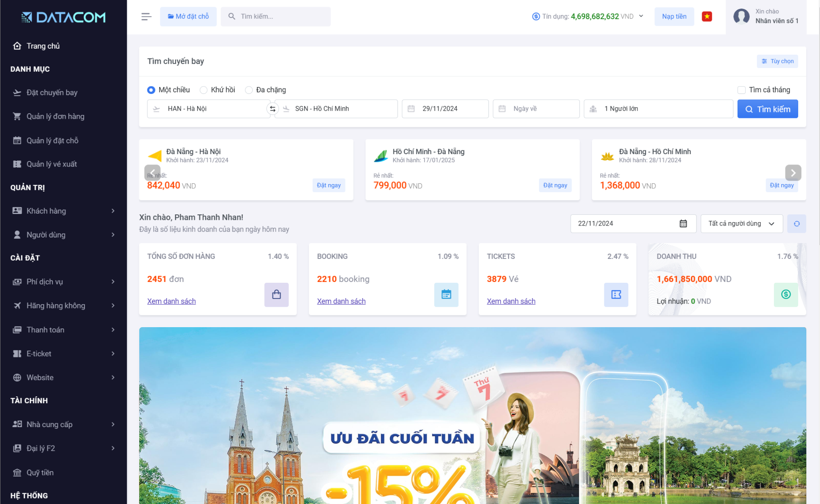Click the tickets card icon
This screenshot has height=504, width=820.
[x=616, y=295]
